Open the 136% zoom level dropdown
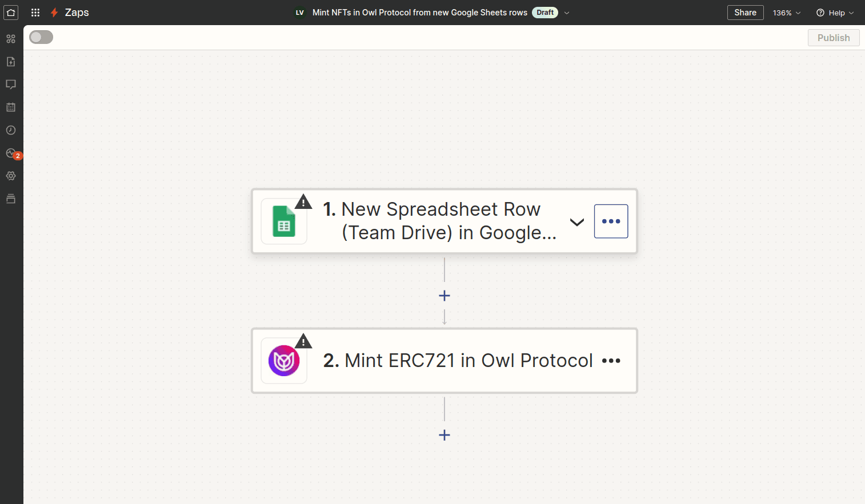 786,13
